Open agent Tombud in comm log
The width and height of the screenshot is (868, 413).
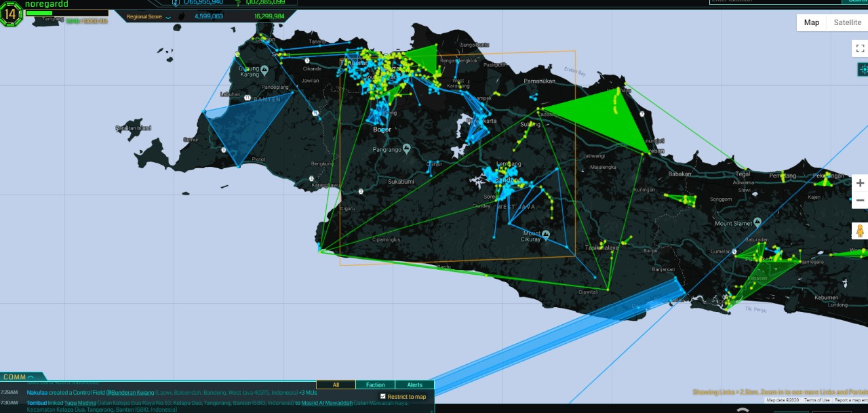pyautogui.click(x=36, y=403)
